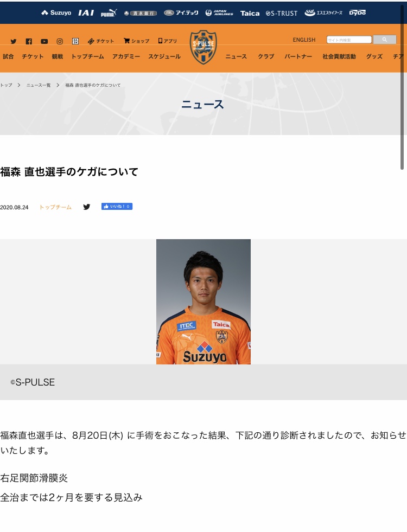The image size is (407, 532).
Task: Click the トップチーム category tag
Action: 55,207
